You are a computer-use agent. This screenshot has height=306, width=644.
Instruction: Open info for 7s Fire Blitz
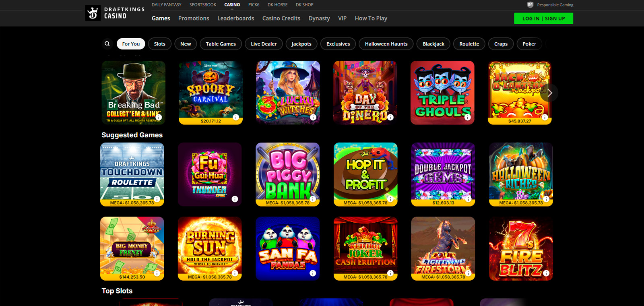click(546, 273)
